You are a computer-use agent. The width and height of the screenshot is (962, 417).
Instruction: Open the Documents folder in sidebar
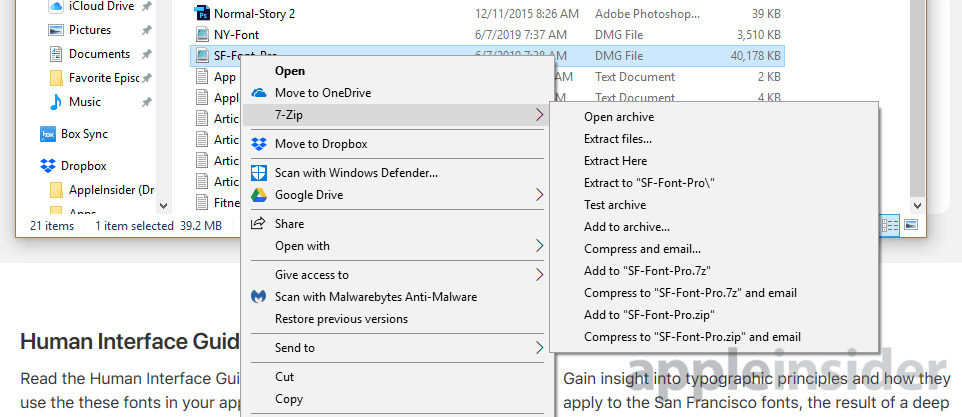99,54
